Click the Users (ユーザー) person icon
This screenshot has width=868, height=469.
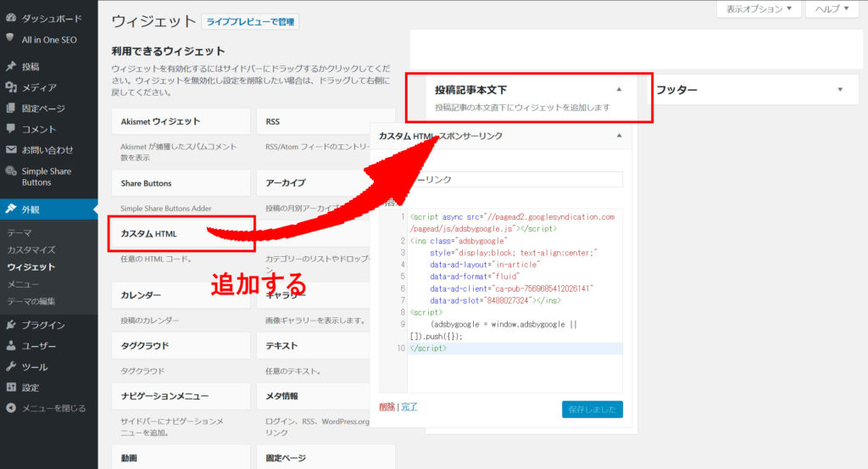click(10, 345)
